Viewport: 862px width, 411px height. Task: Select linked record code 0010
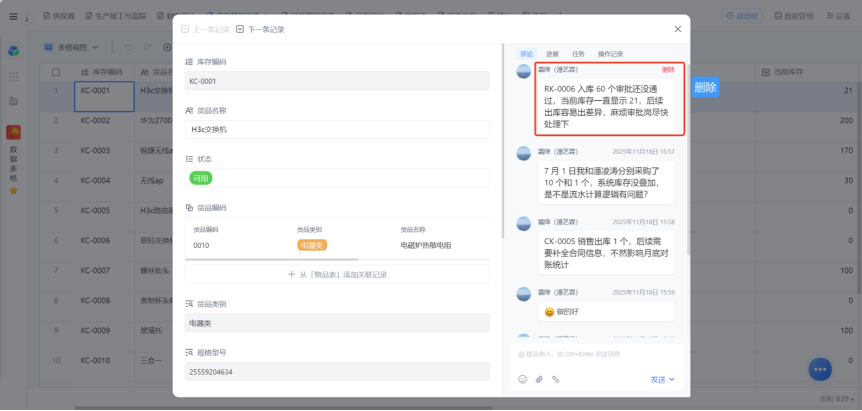201,246
